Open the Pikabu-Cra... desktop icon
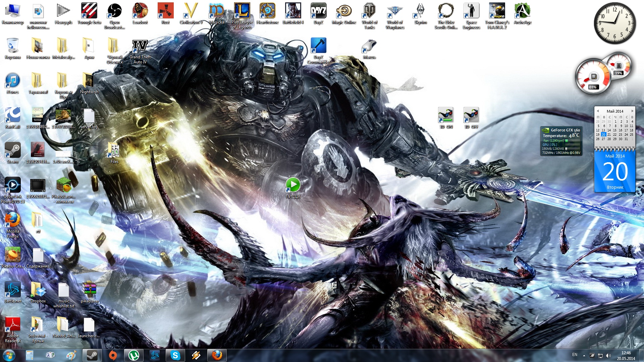Viewport: 644px width, 362px height. coord(13,258)
